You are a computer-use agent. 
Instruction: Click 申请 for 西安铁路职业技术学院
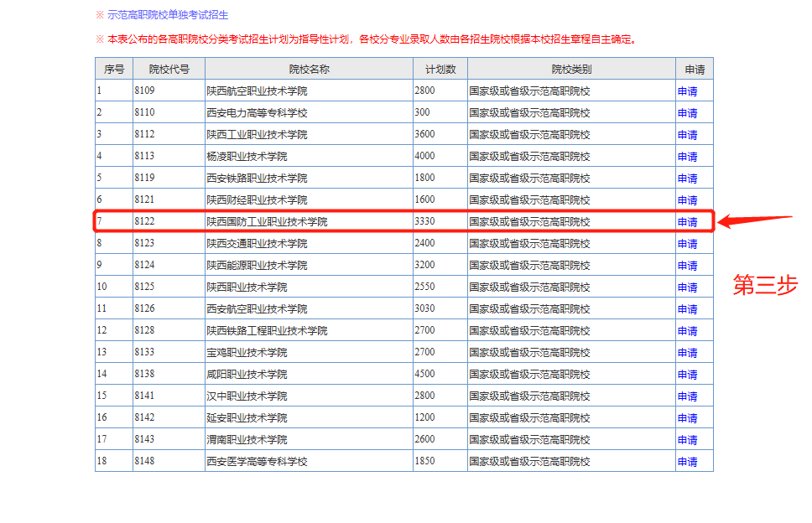pyautogui.click(x=687, y=179)
